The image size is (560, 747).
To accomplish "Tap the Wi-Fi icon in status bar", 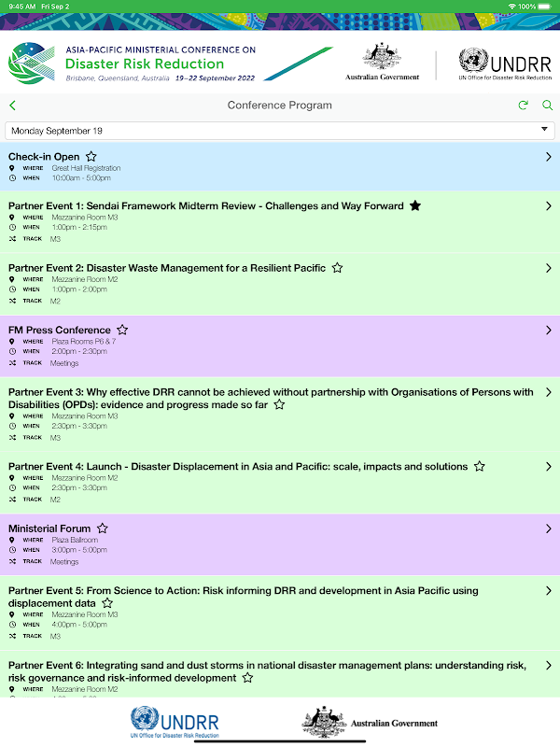I will click(511, 7).
